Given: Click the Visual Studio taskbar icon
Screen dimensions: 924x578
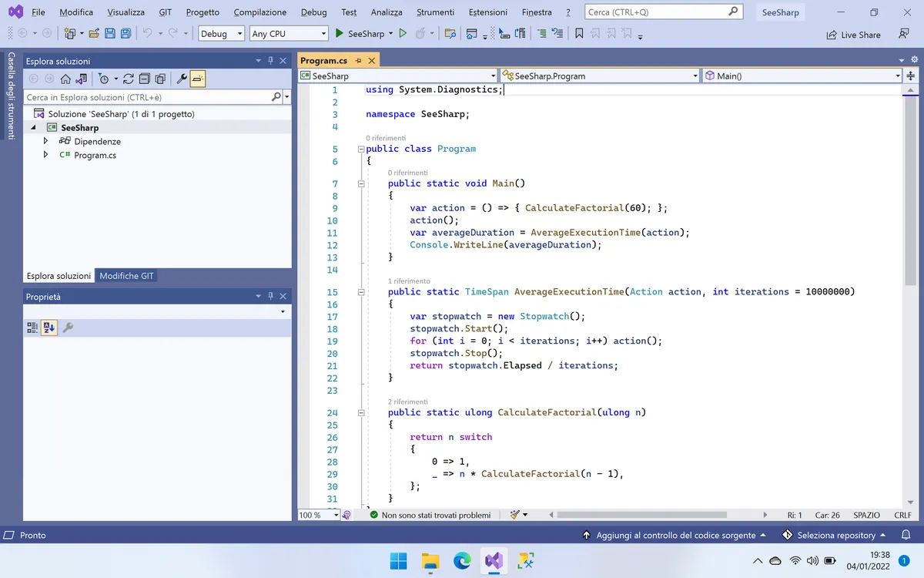Looking at the screenshot, I should coord(494,560).
